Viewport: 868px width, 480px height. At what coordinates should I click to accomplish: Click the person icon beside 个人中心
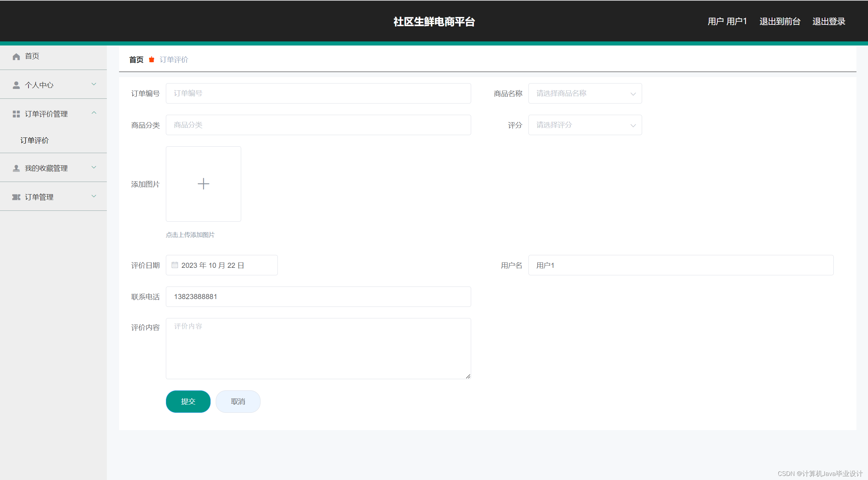click(16, 85)
